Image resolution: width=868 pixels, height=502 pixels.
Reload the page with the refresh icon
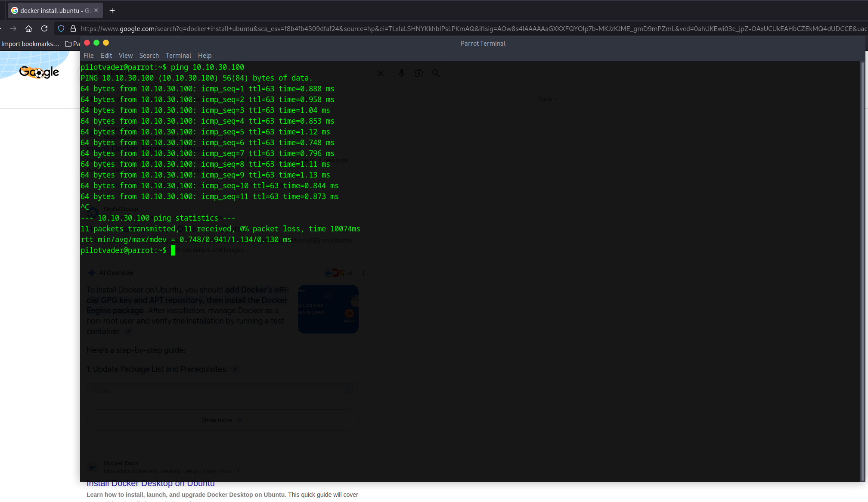44,28
